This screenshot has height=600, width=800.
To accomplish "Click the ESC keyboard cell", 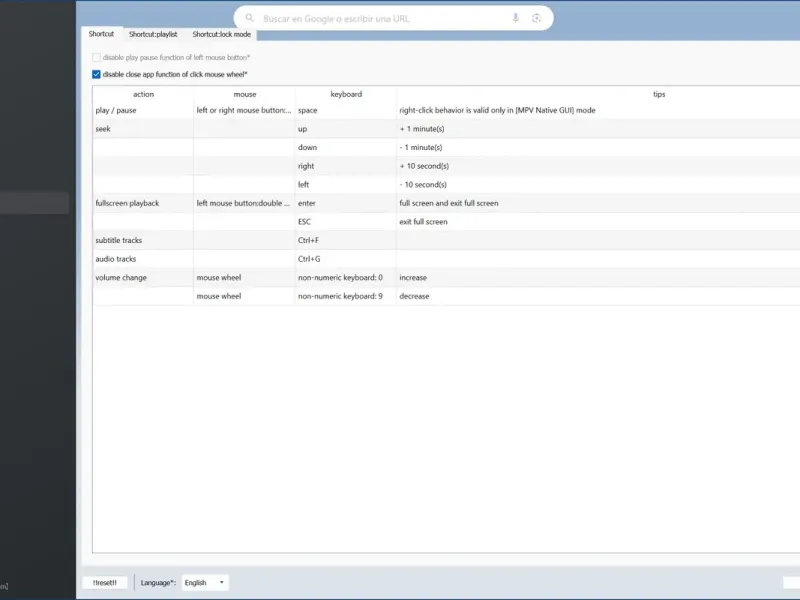I will click(346, 221).
